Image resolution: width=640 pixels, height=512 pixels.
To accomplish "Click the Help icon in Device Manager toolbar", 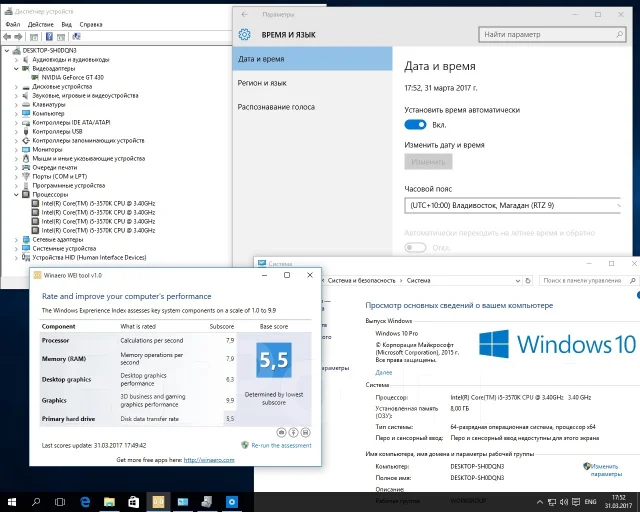I will tap(49, 37).
